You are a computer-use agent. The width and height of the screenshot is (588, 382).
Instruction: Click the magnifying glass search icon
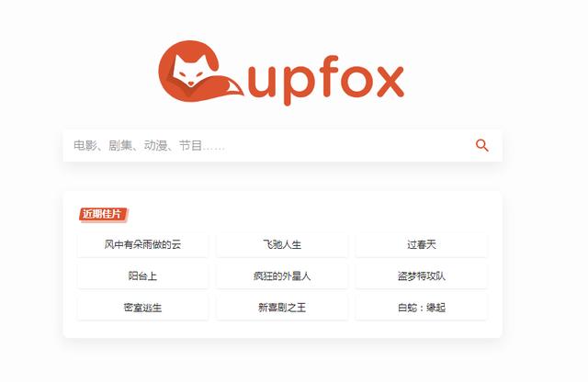(x=481, y=145)
